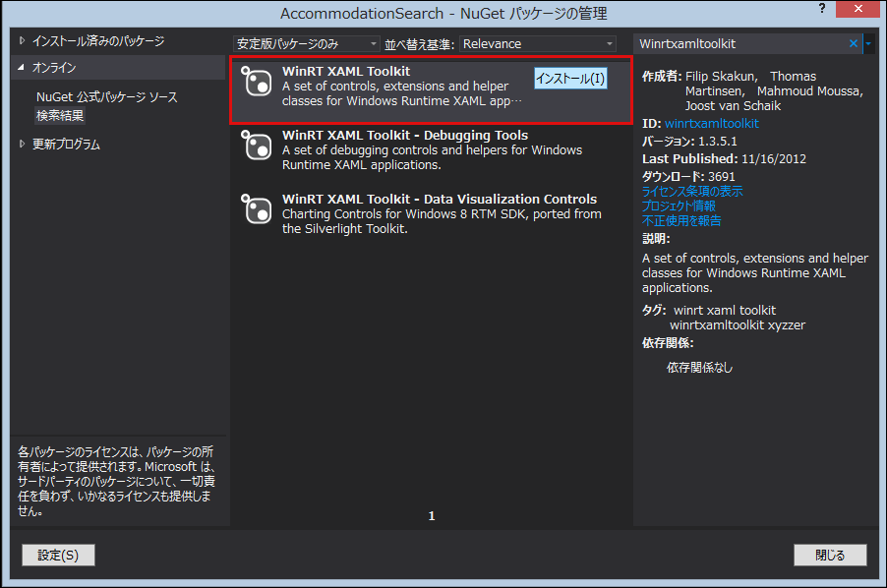Image resolution: width=887 pixels, height=588 pixels.
Task: Close the NuGet package manager window
Action: point(858,9)
